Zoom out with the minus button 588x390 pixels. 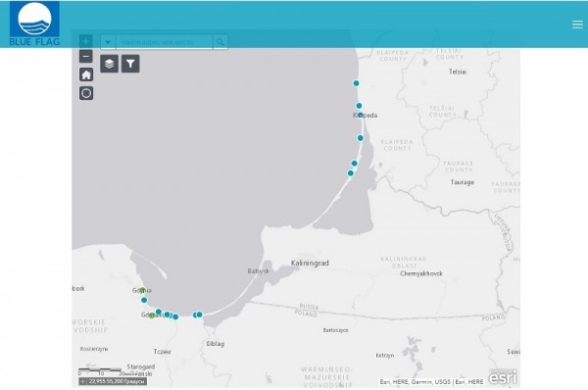[x=86, y=56]
